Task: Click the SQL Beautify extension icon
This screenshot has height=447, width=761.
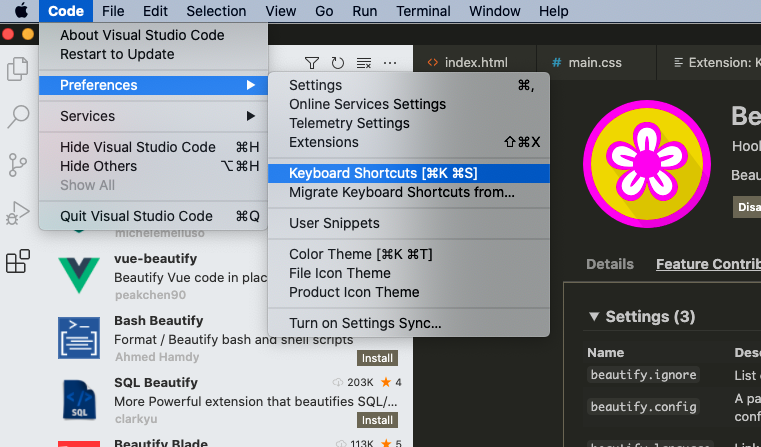Action: [x=79, y=400]
